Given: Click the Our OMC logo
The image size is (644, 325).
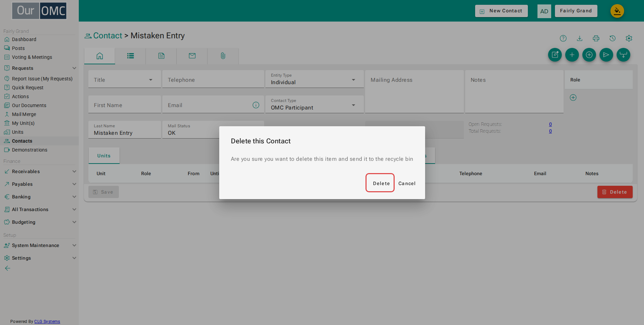Looking at the screenshot, I should coord(39,11).
